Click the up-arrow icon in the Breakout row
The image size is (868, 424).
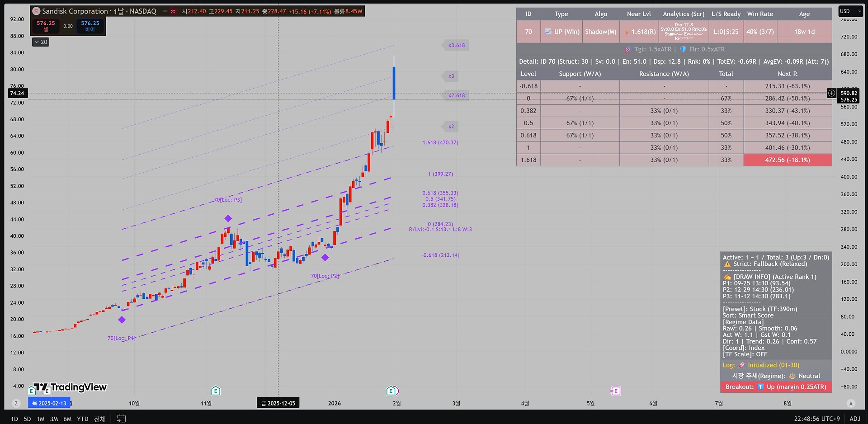tap(760, 387)
